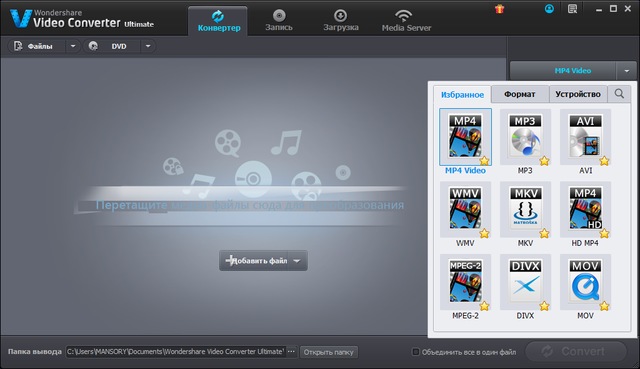This screenshot has height=369, width=640.
Task: Toggle the favorite star on AVI
Action: [604, 161]
